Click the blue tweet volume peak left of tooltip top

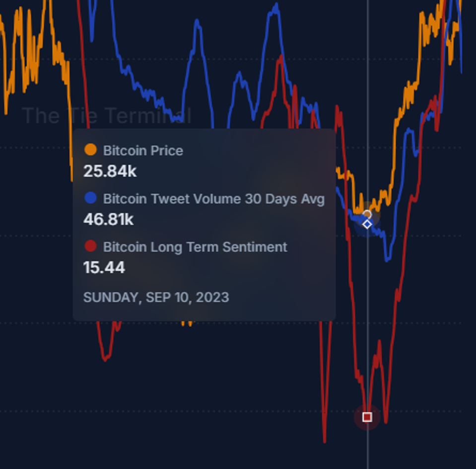197,22
